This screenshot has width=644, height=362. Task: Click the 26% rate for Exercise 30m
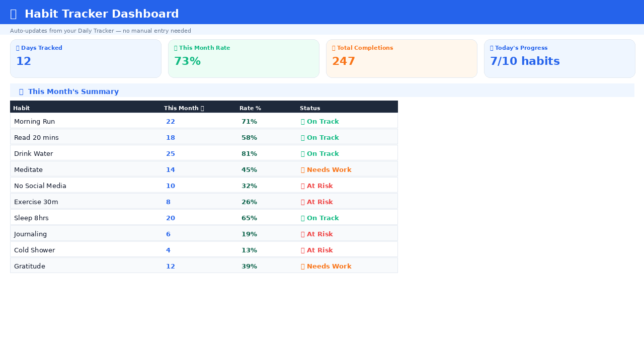point(249,202)
